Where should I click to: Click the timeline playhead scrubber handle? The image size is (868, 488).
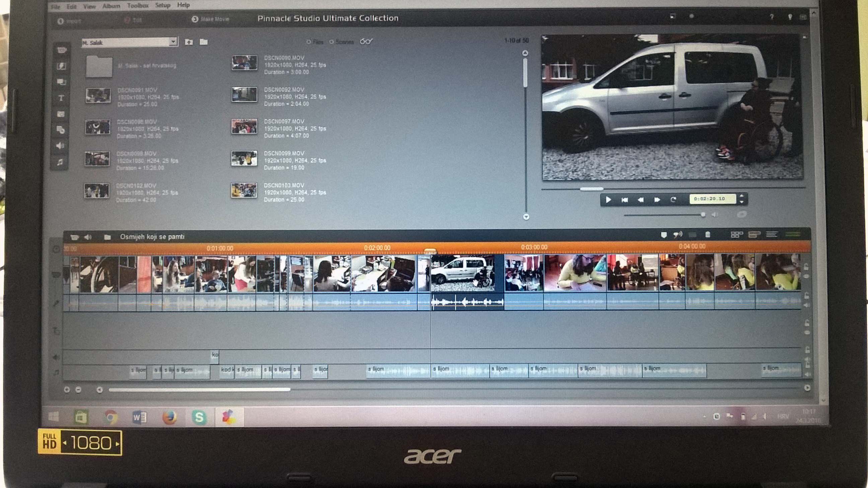[x=430, y=251]
